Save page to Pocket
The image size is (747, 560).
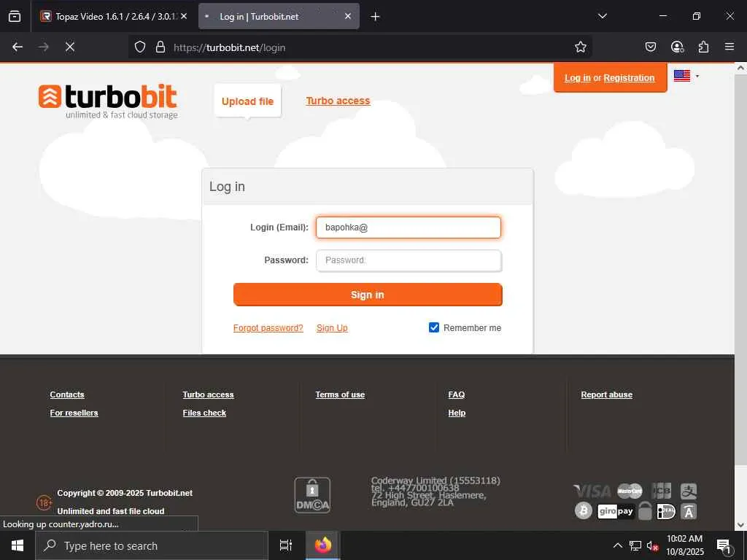coord(650,47)
